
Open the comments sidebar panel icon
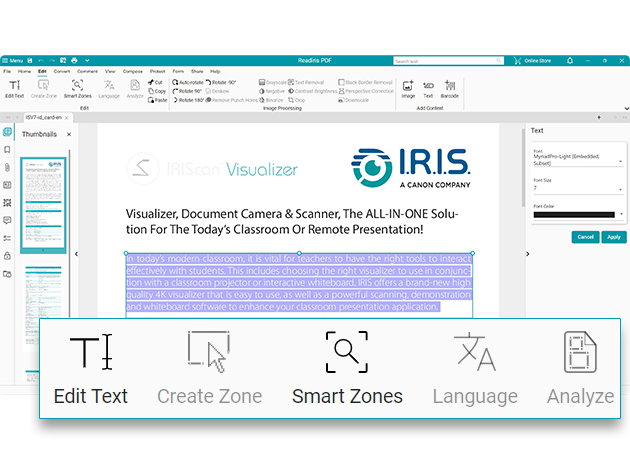pyautogui.click(x=7, y=220)
